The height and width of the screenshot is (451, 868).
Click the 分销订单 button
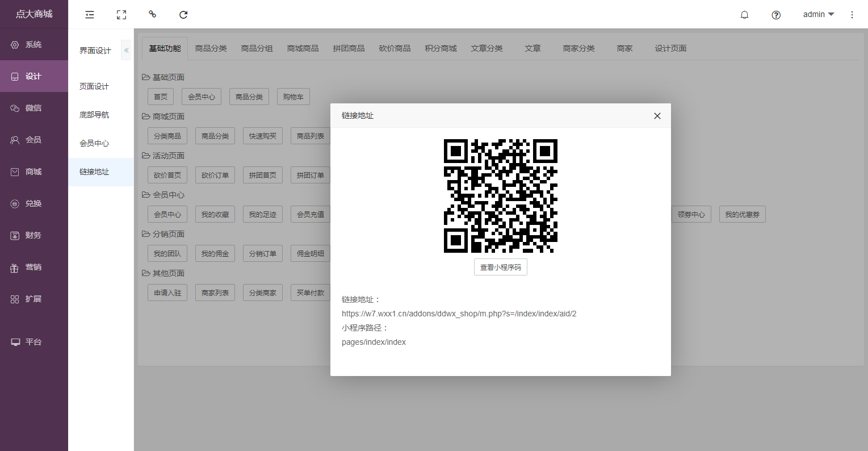[263, 253]
